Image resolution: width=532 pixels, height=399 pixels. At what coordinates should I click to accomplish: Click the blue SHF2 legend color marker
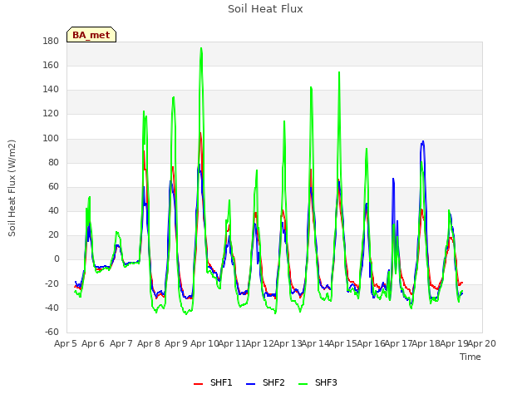pos(250,384)
